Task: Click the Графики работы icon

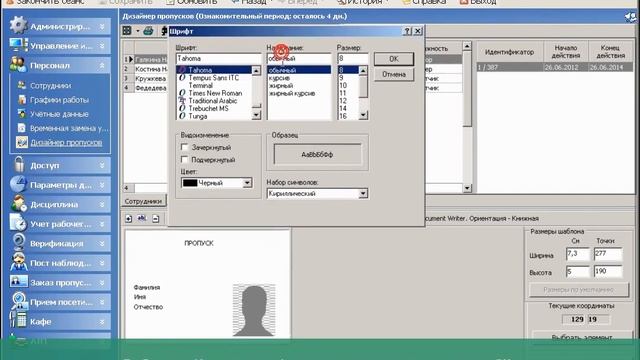Action: [x=22, y=100]
